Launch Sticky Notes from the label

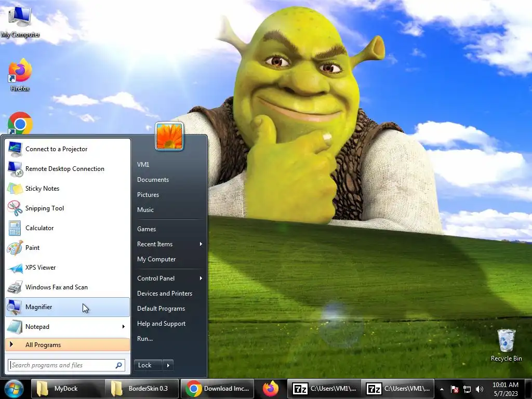pos(42,189)
